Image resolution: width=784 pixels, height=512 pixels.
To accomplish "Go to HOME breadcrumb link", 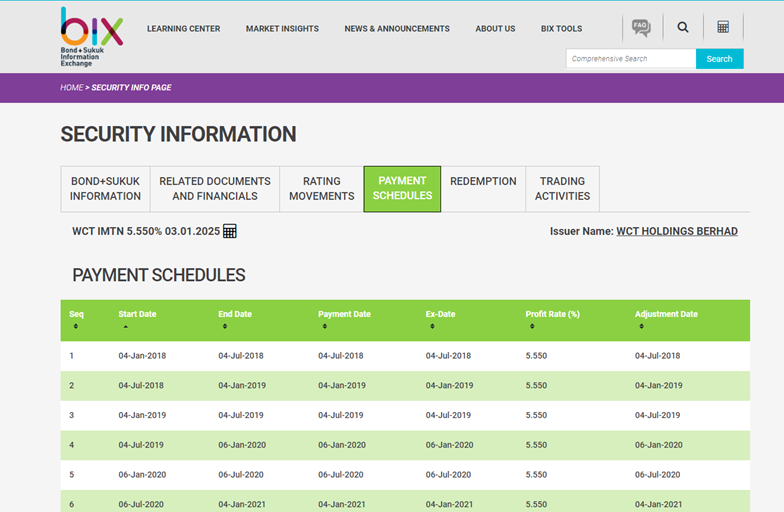I will (72, 88).
